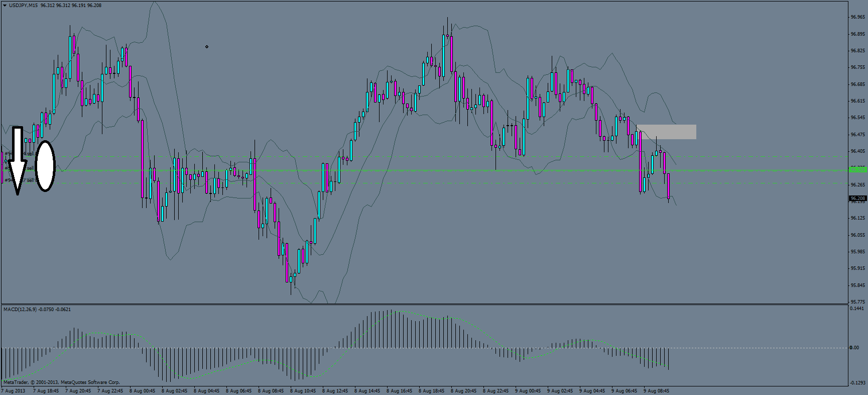Screen dimensions: 868x395
Task: Click the 96.615 price scale value
Action: (857, 101)
